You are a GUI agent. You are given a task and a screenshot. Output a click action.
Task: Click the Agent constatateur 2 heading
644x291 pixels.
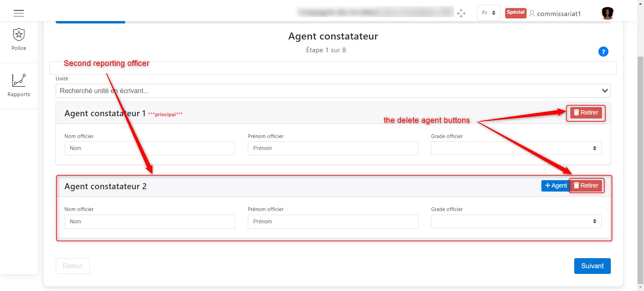pos(105,187)
